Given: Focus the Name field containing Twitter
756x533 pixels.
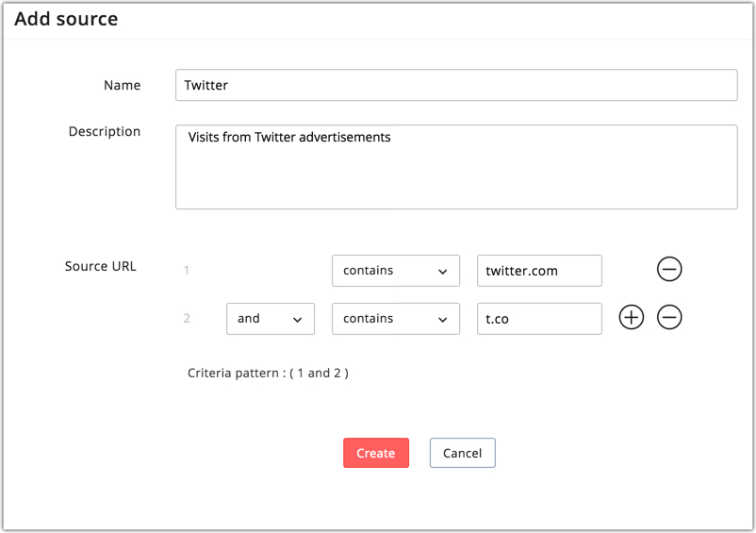Looking at the screenshot, I should coord(456,85).
